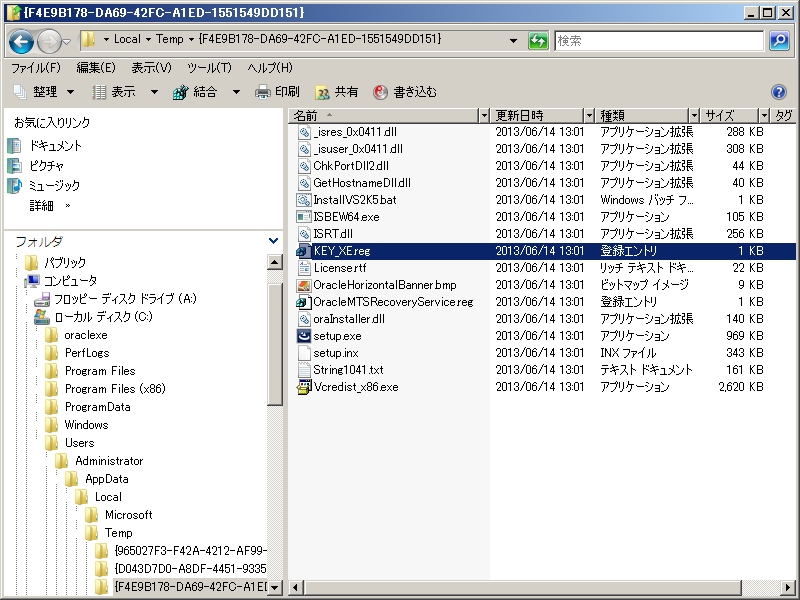Open the ツール(T) menu
800x600 pixels.
pos(209,68)
